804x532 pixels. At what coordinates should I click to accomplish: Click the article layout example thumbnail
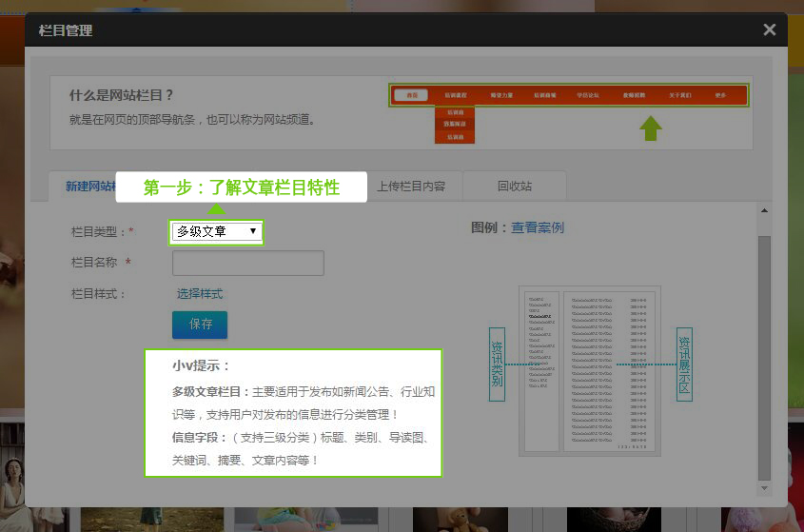pos(590,371)
